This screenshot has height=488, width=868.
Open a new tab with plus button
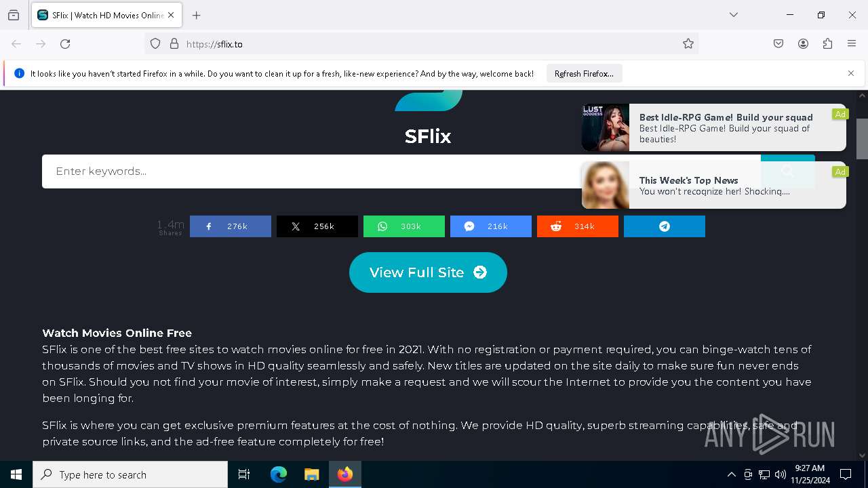pos(197,15)
